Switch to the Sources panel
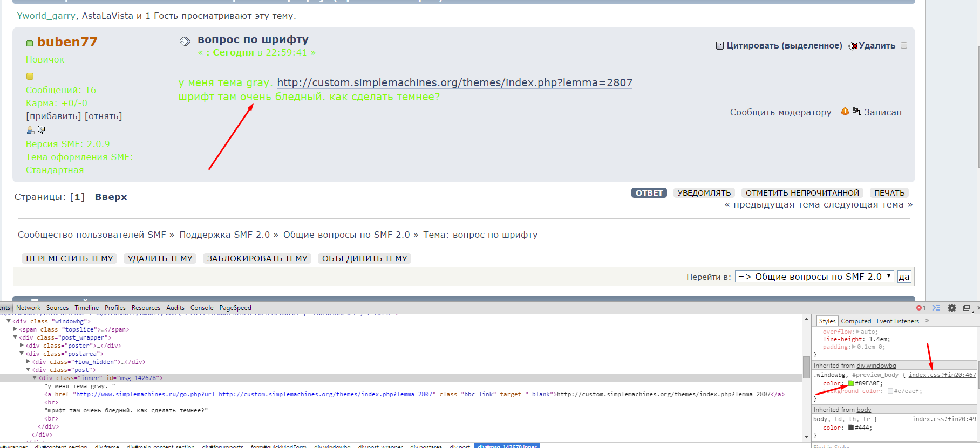The image size is (980, 448). point(57,308)
